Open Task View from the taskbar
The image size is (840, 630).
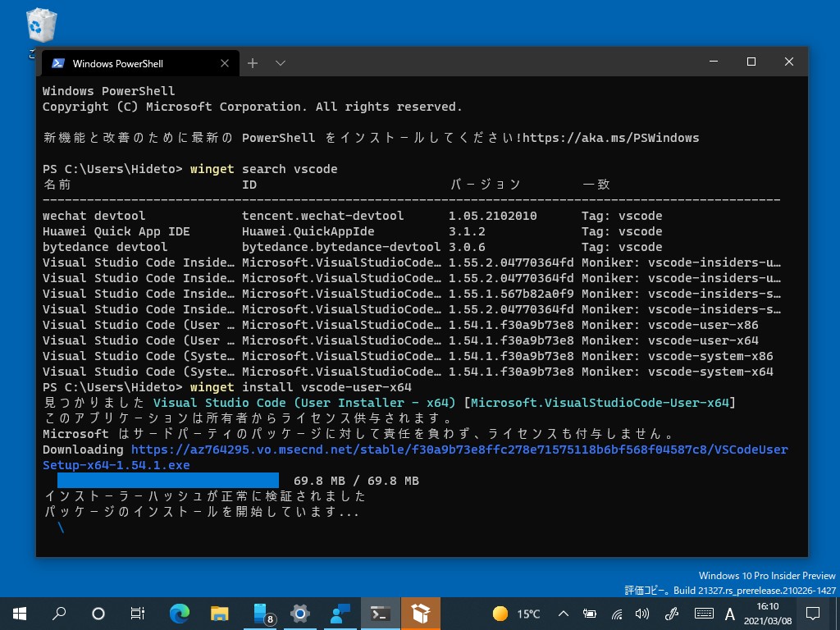click(x=138, y=613)
